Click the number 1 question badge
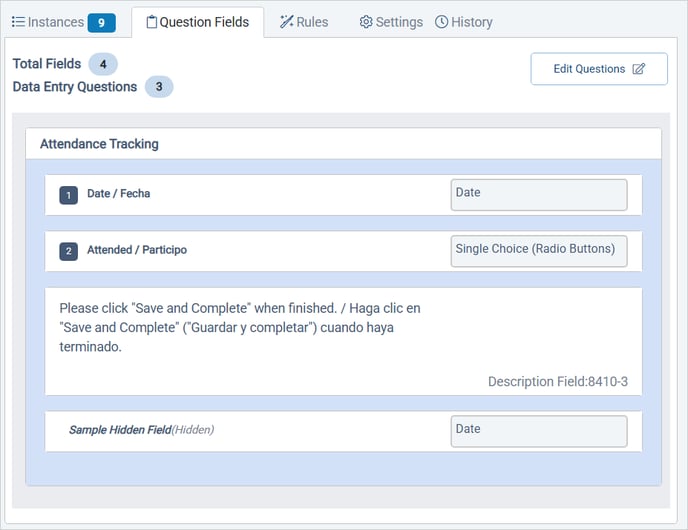The width and height of the screenshot is (688, 530). pos(68,195)
